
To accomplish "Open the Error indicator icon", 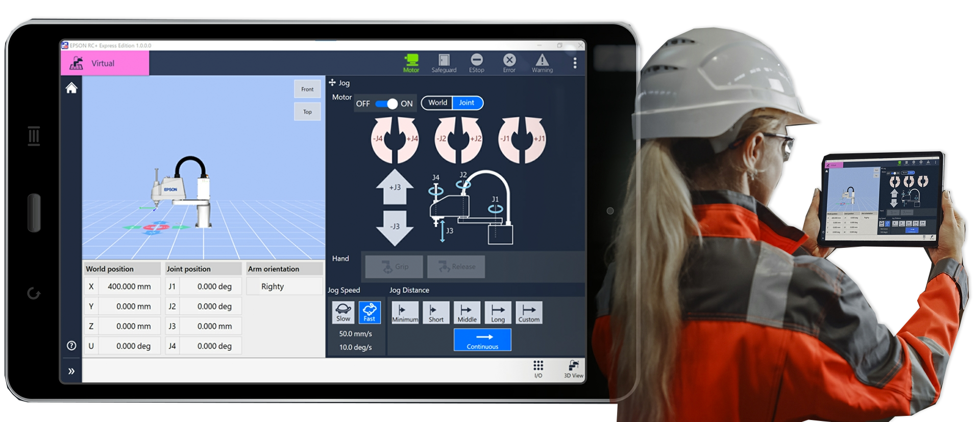I will [x=509, y=63].
